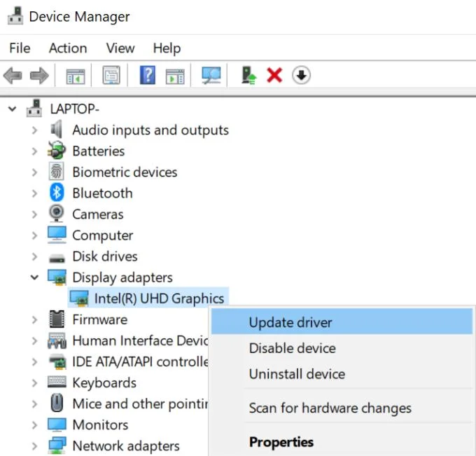The height and width of the screenshot is (456, 476).
Task: Click the Forward arrow toolbar icon
Action: pos(39,76)
